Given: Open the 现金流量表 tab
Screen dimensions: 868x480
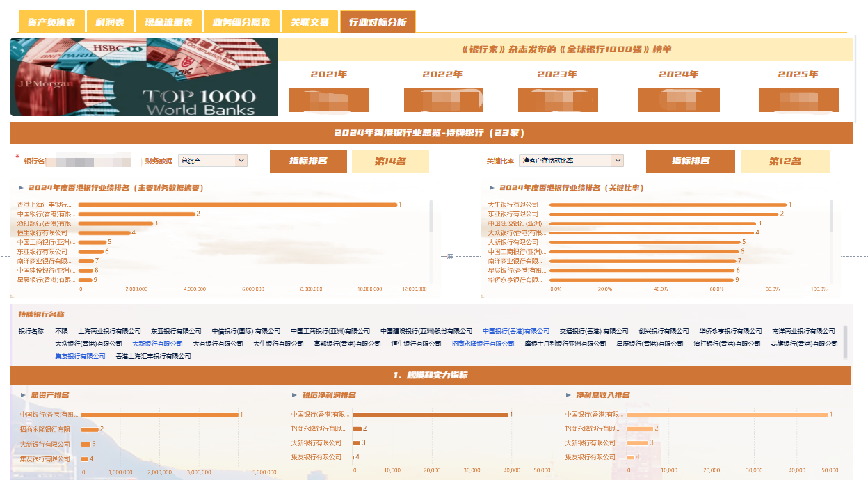Looking at the screenshot, I should (x=168, y=22).
